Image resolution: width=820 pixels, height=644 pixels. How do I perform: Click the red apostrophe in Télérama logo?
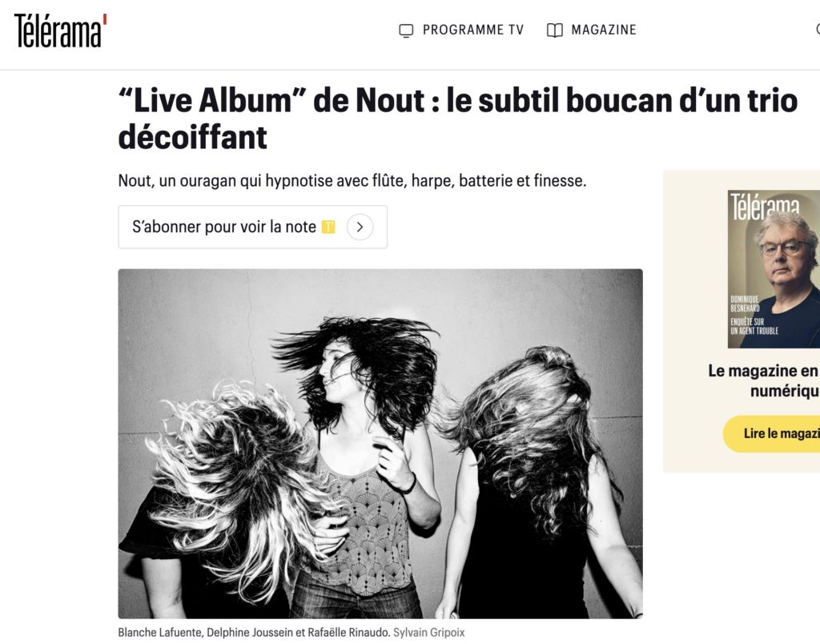pos(105,19)
